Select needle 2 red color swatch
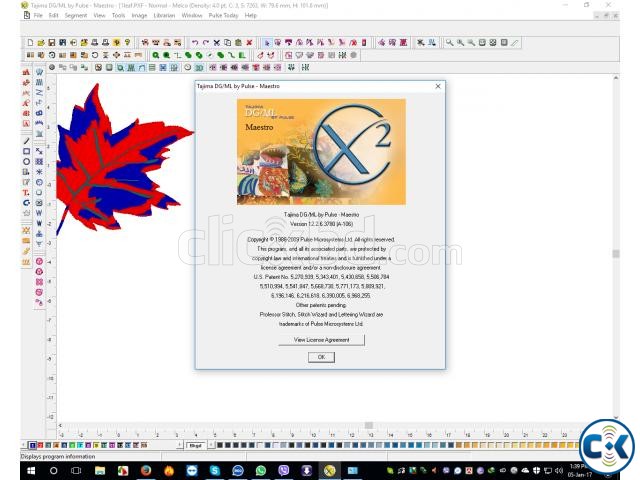Viewport: 640px width, 480px height. pyautogui.click(x=40, y=445)
